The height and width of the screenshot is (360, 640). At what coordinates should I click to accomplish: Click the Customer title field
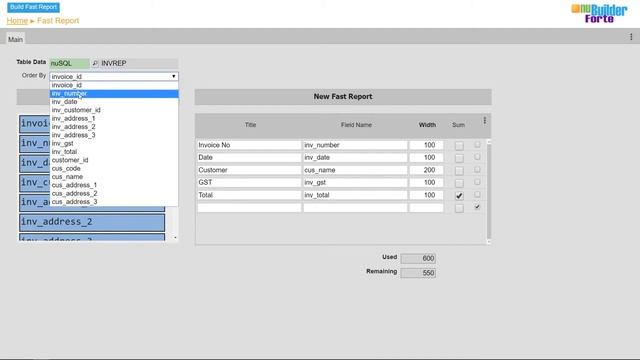click(x=249, y=170)
